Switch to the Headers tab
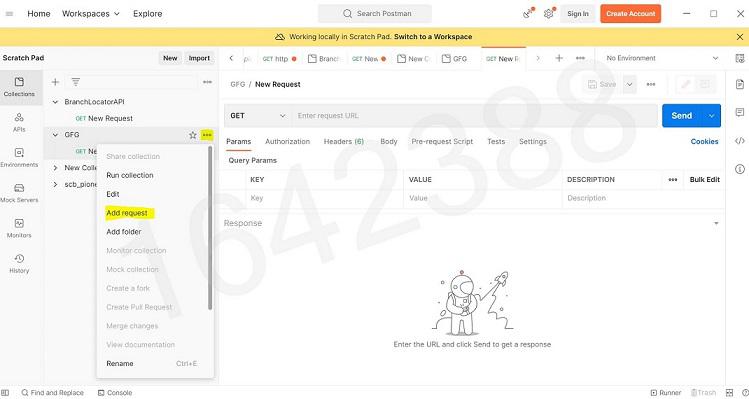The width and height of the screenshot is (749, 399). [x=343, y=141]
